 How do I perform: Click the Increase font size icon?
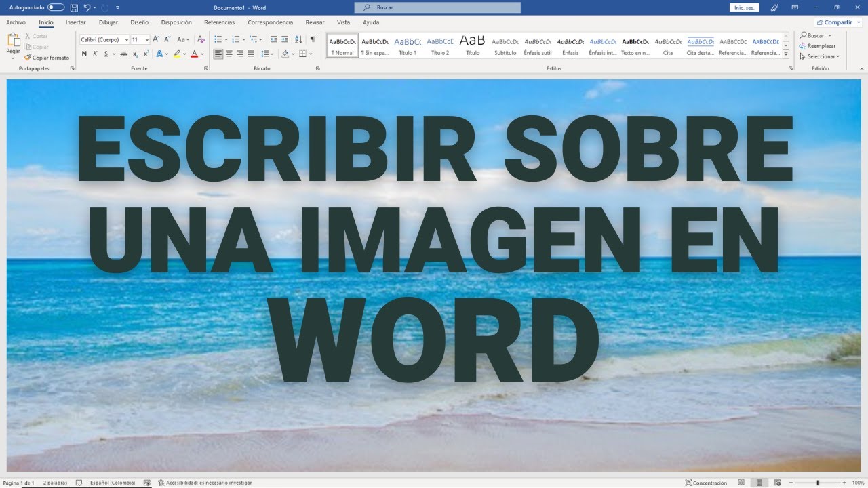pos(156,39)
